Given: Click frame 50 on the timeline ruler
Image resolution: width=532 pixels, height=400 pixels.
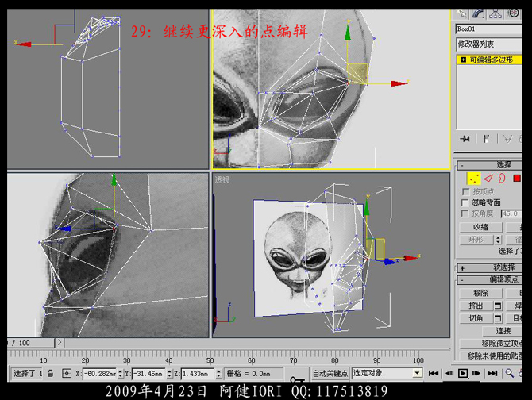Looking at the screenshot, I should click(x=210, y=360).
